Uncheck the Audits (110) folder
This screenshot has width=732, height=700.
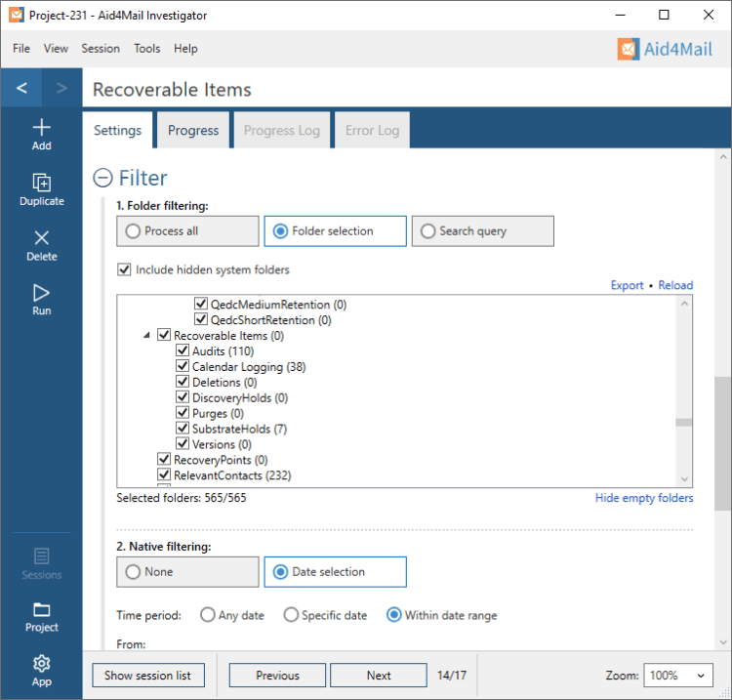tap(183, 350)
